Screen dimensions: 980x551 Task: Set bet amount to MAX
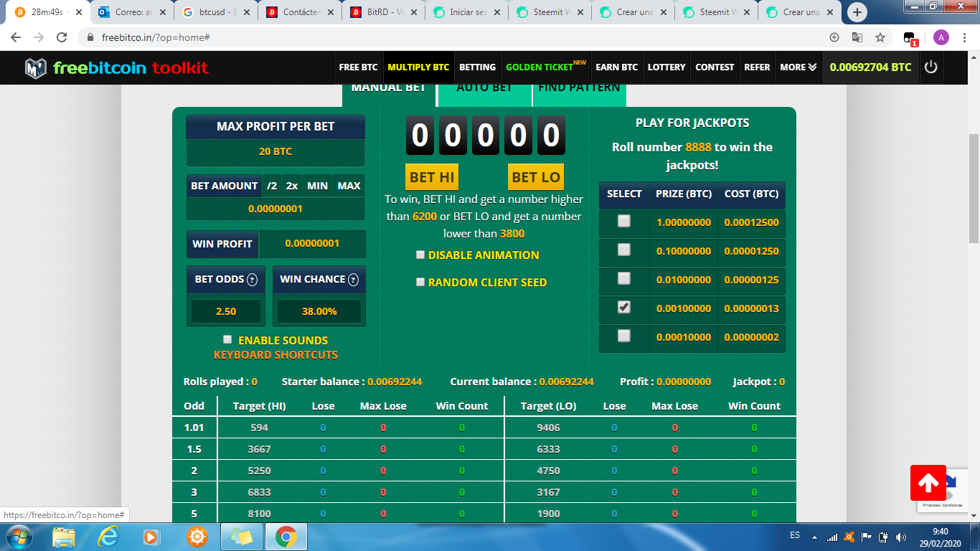(349, 186)
